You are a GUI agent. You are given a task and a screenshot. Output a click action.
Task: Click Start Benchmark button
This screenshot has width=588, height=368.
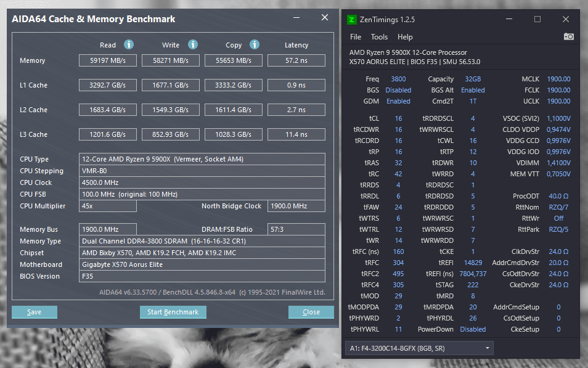click(x=173, y=312)
